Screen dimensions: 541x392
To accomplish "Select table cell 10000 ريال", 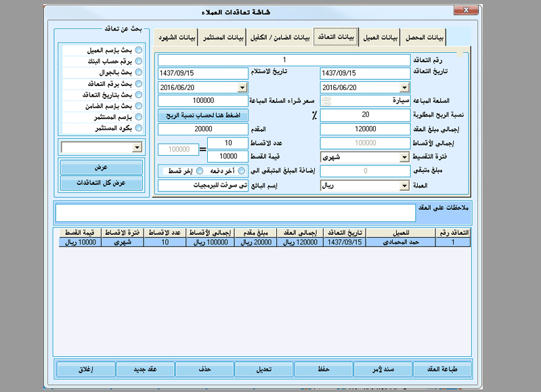I will [x=80, y=242].
